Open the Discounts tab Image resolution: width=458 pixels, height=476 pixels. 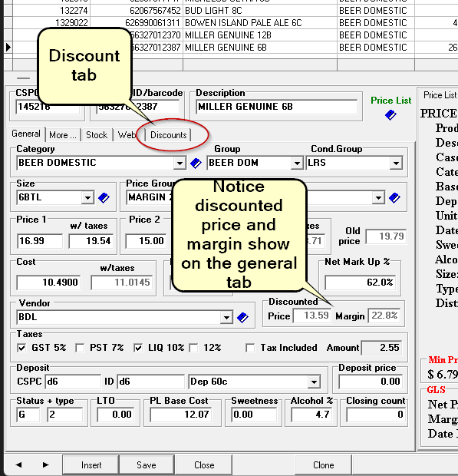click(168, 135)
